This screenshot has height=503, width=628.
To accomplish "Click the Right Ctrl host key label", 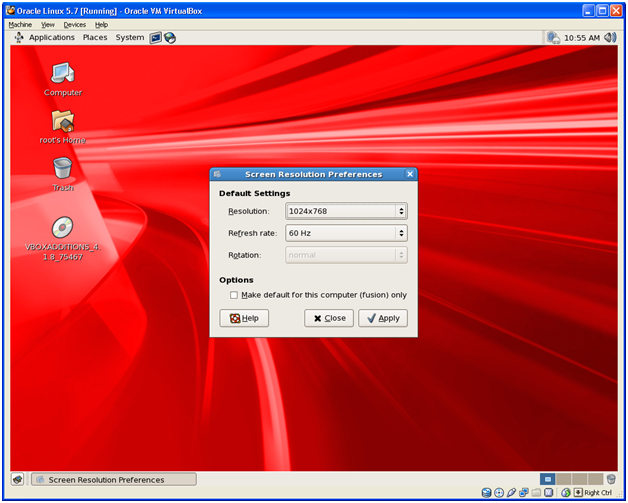I will pos(598,493).
